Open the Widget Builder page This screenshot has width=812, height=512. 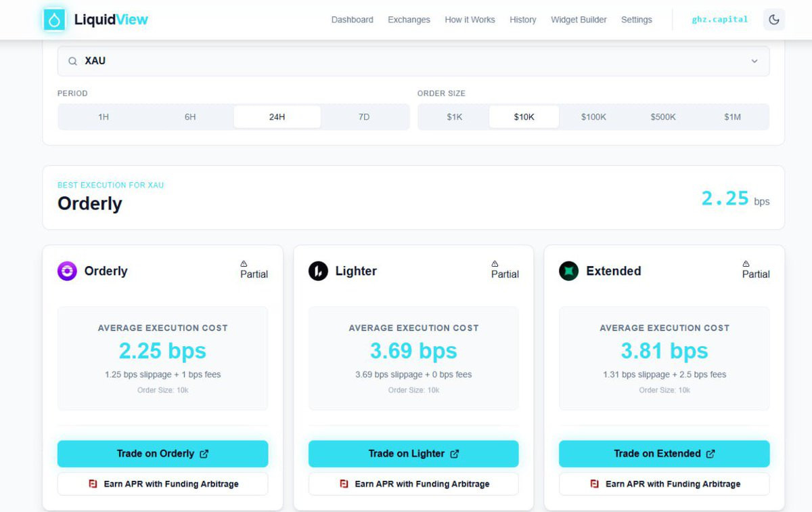pos(579,20)
